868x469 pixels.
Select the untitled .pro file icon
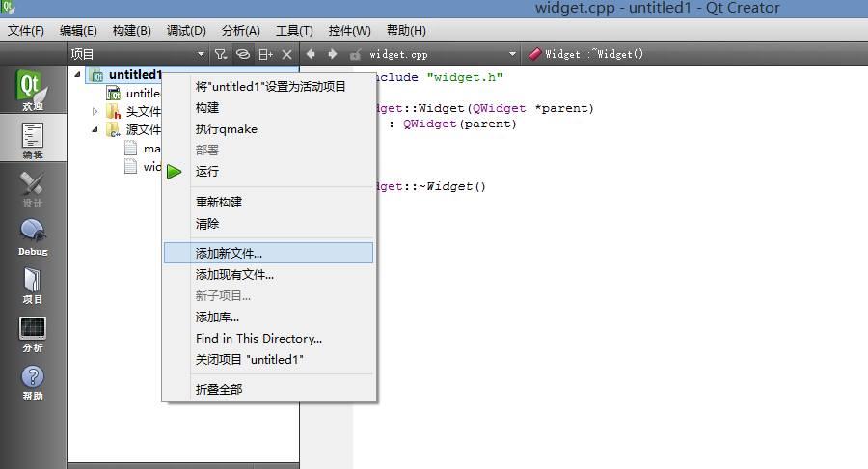tap(114, 93)
